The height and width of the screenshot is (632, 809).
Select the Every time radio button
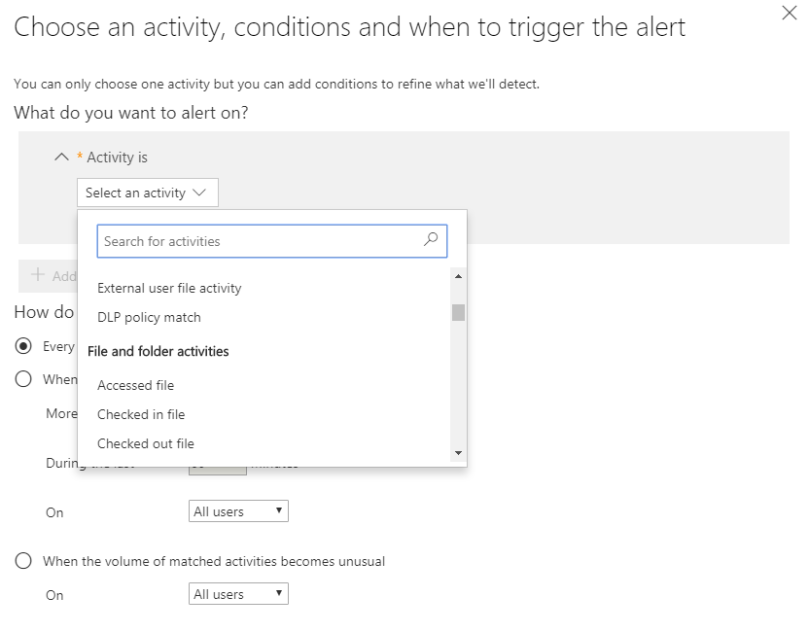[x=22, y=345]
